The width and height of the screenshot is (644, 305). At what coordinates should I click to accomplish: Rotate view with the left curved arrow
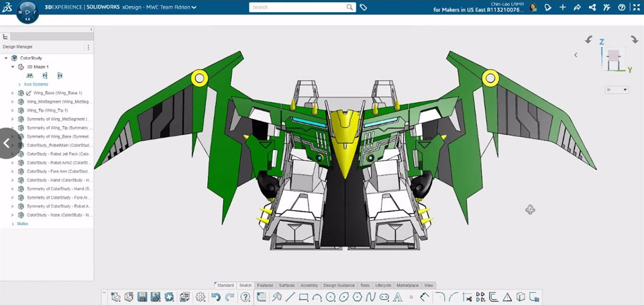click(x=588, y=40)
